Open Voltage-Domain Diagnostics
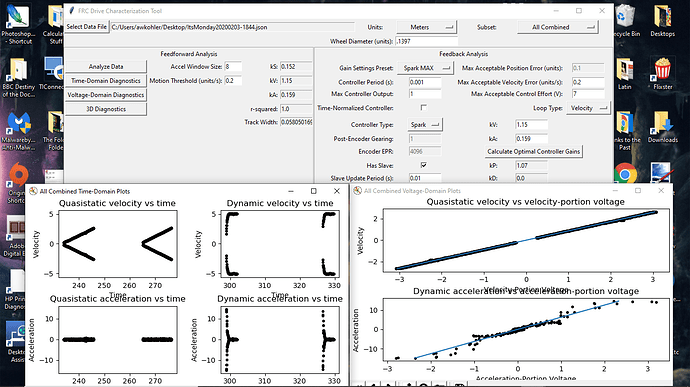This screenshot has height=387, width=690. click(x=106, y=95)
